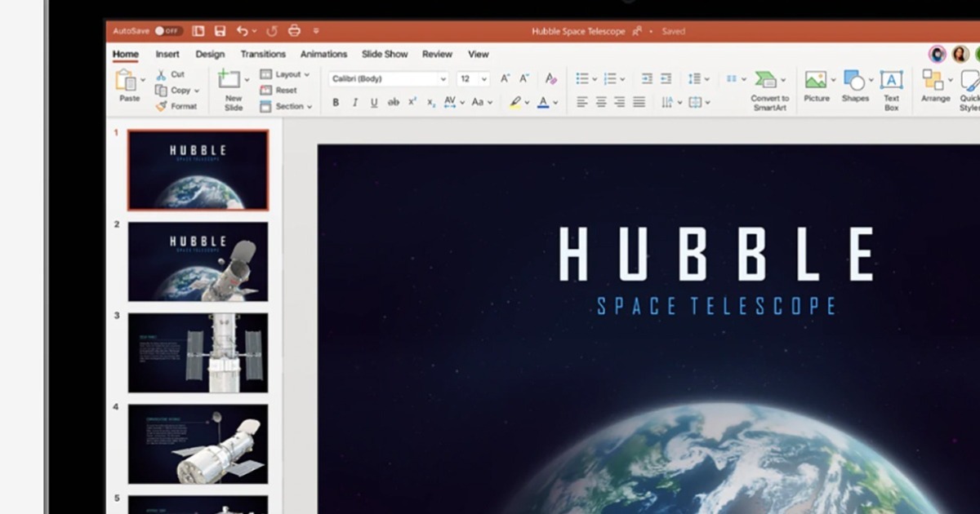Switch to the Transitions tab
Image resolution: width=980 pixels, height=514 pixels.
(263, 55)
